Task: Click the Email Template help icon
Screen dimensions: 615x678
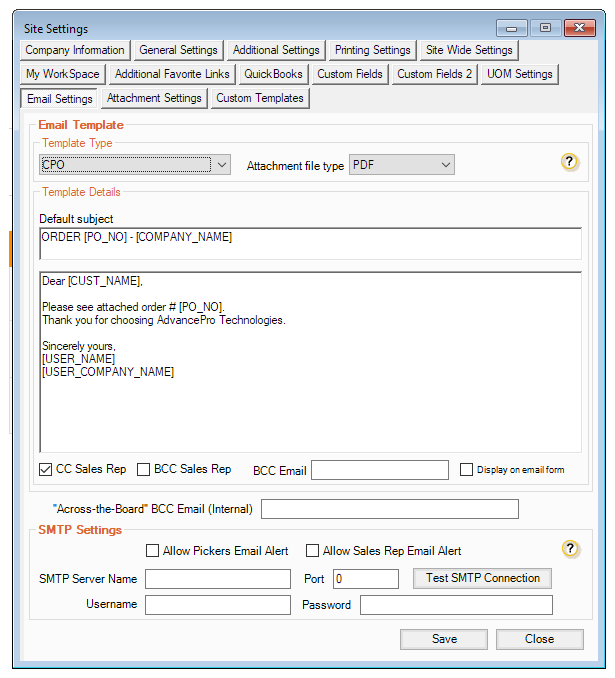Action: pos(570,162)
